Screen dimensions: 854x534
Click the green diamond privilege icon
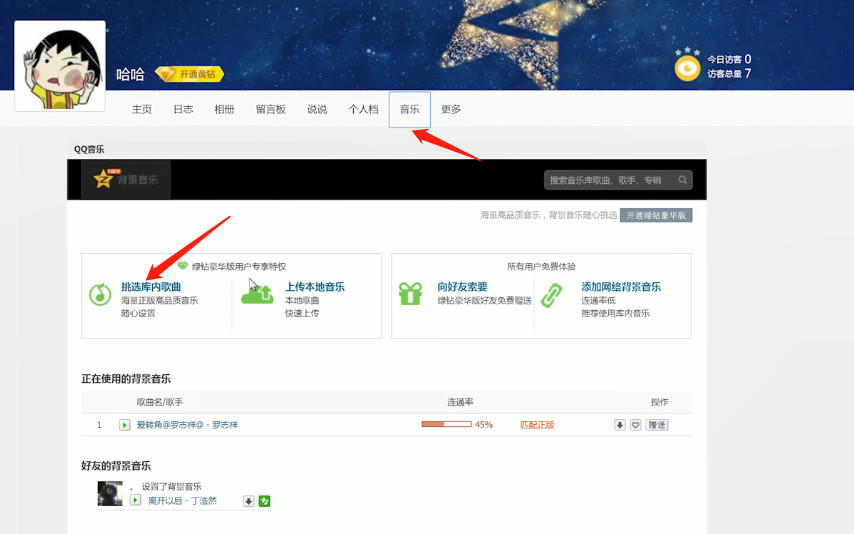point(182,266)
